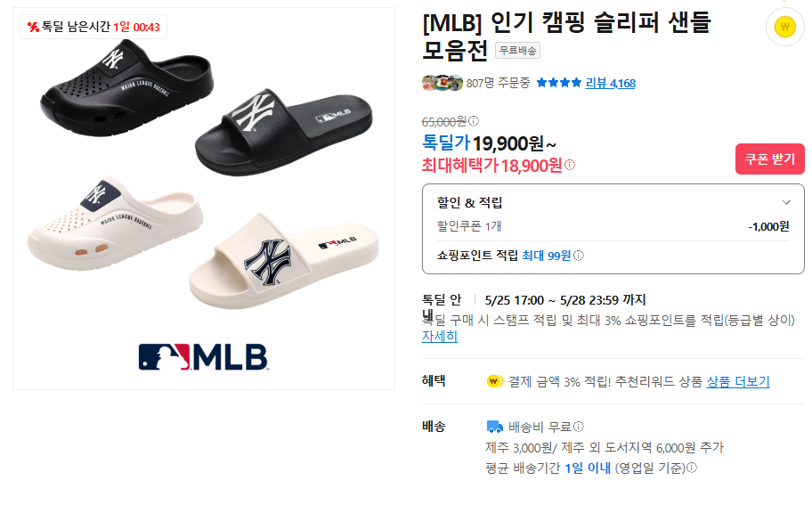This screenshot has height=505, width=812.
Task: Click the yellow coin icon in 혜택 row
Action: (x=494, y=382)
